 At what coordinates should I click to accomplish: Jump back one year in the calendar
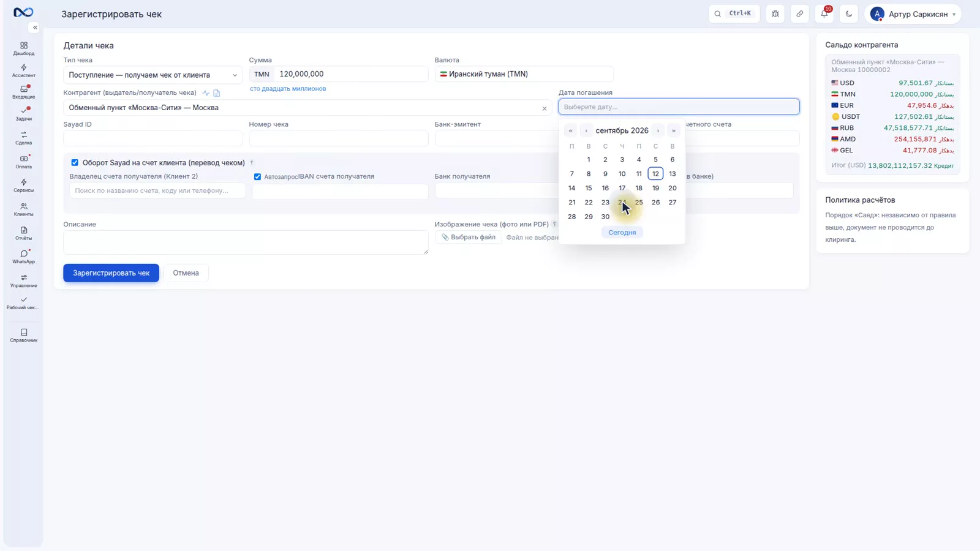[x=570, y=130]
